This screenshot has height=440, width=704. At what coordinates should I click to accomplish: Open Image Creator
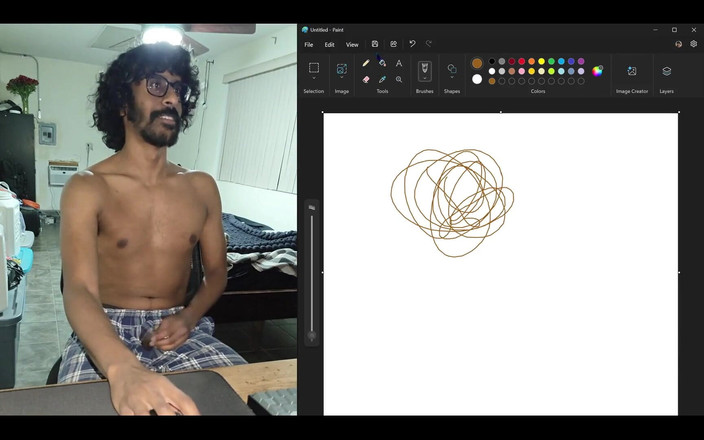pos(632,71)
